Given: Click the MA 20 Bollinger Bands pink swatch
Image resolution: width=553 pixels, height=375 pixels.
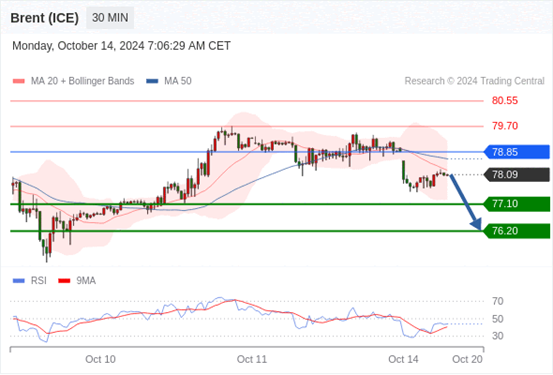Looking at the screenshot, I should coord(19,81).
